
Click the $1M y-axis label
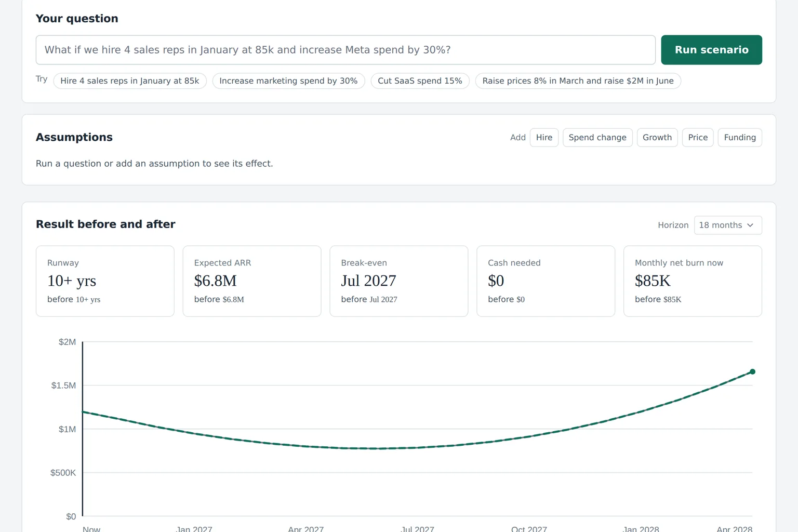pos(67,429)
